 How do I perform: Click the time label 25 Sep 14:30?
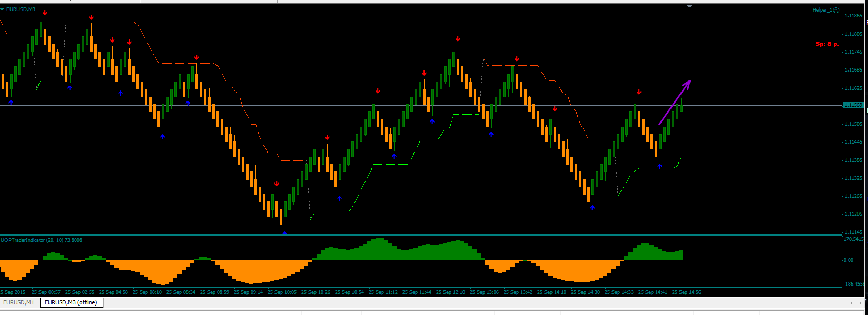coord(585,292)
